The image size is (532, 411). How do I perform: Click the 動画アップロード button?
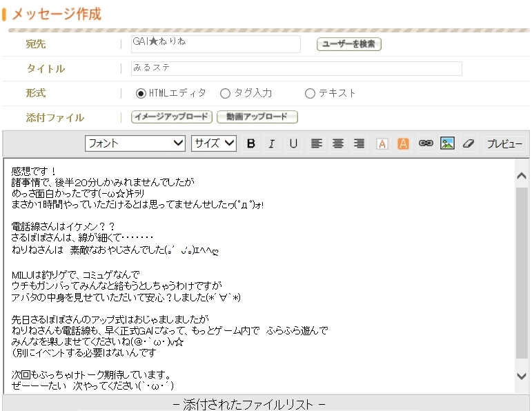[257, 117]
